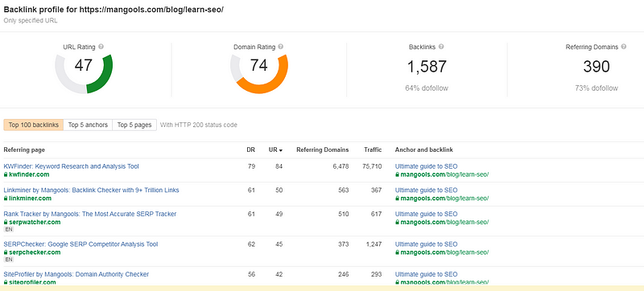Click the lock icon beside linkminer.com
The image size is (644, 291).
[x=6, y=199]
